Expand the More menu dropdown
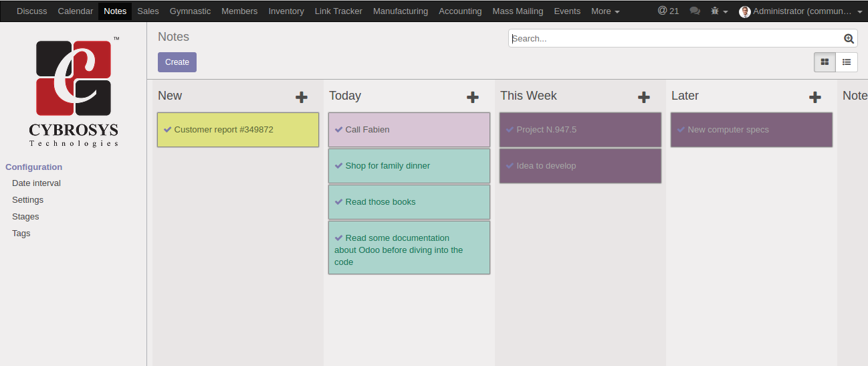Viewport: 868px width, 366px height. click(x=605, y=11)
